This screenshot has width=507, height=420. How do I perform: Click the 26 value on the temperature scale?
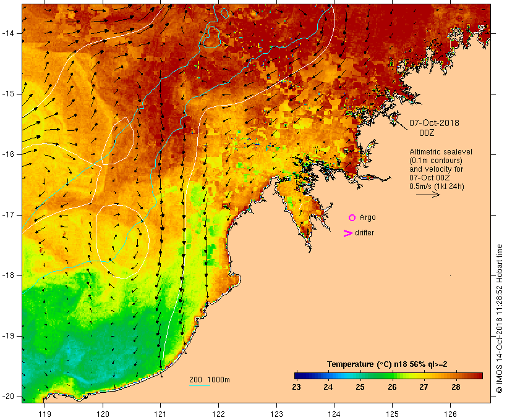point(392,387)
